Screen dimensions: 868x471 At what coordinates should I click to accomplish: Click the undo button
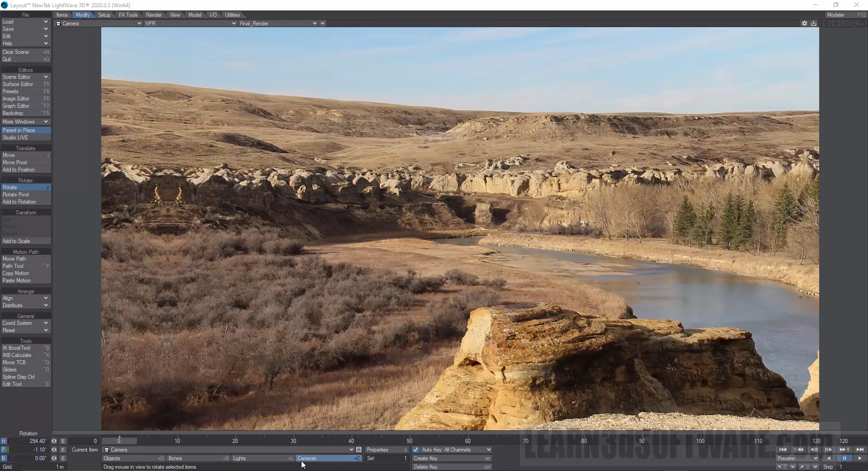click(783, 467)
